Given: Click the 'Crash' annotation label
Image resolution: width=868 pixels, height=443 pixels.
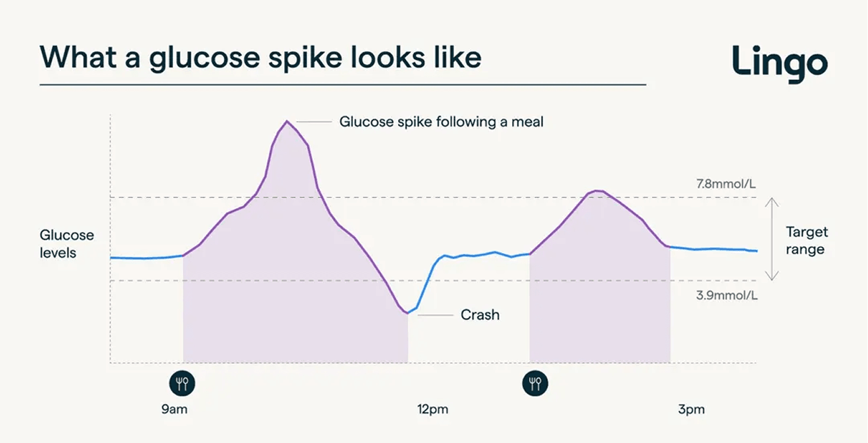Looking at the screenshot, I should [x=480, y=315].
